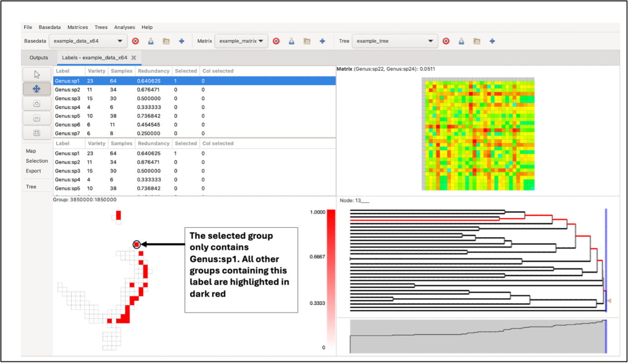Screen dimensions: 630x364
Task: Open the Analyses menu
Action: (124, 27)
